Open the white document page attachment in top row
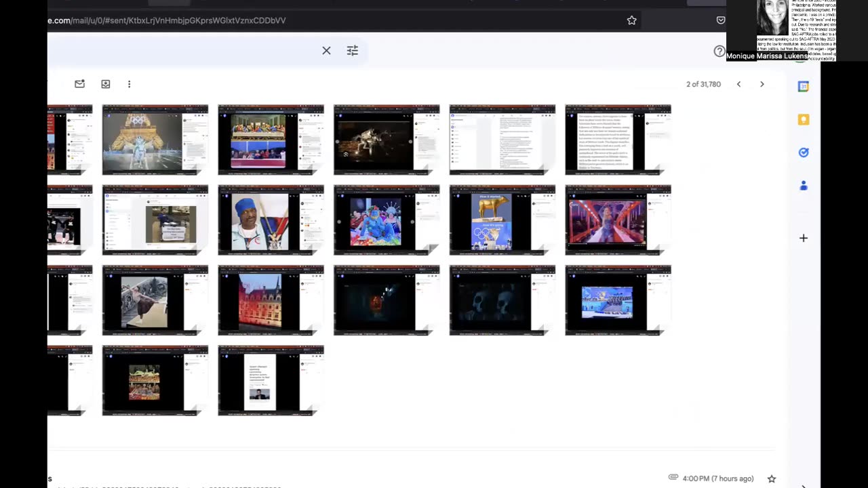Viewport: 868px width, 488px height. coord(502,140)
